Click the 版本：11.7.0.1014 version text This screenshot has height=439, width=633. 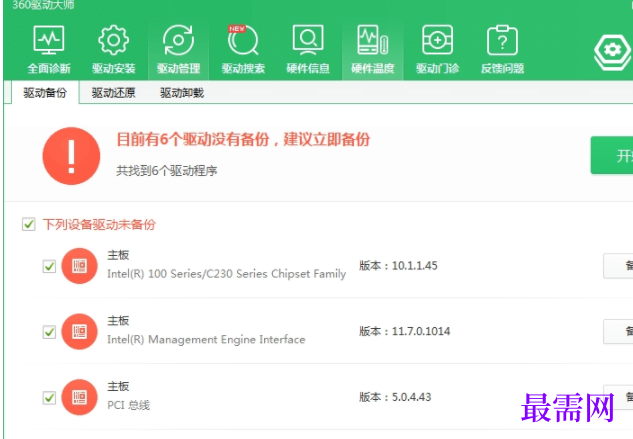tap(405, 332)
